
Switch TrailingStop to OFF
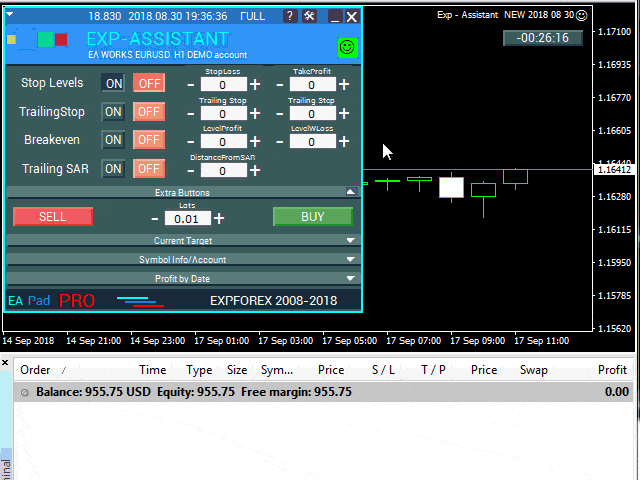[149, 112]
